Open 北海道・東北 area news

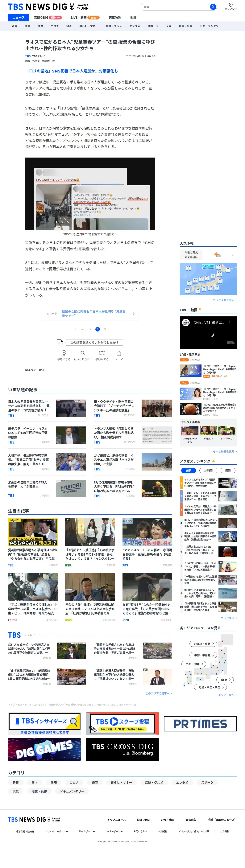pos(204,644)
